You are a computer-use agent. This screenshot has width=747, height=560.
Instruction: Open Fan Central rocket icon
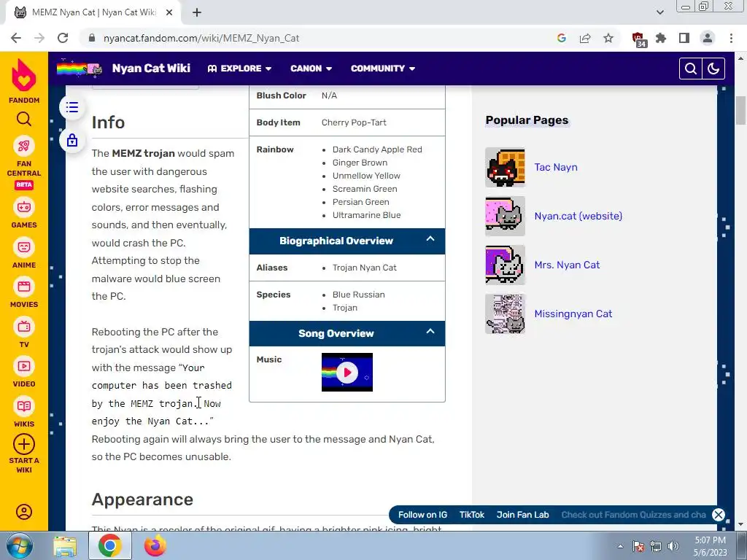[24, 146]
